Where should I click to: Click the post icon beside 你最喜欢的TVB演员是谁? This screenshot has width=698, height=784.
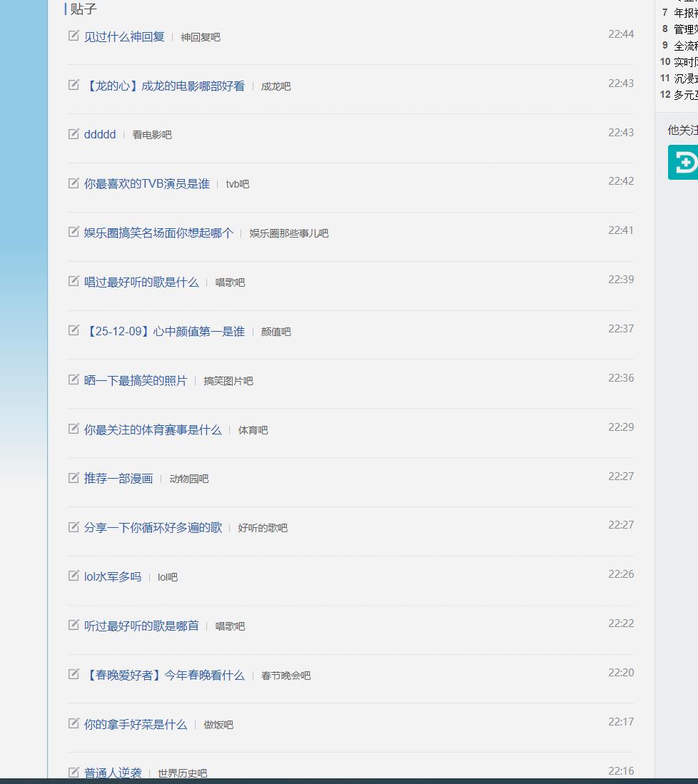(74, 183)
